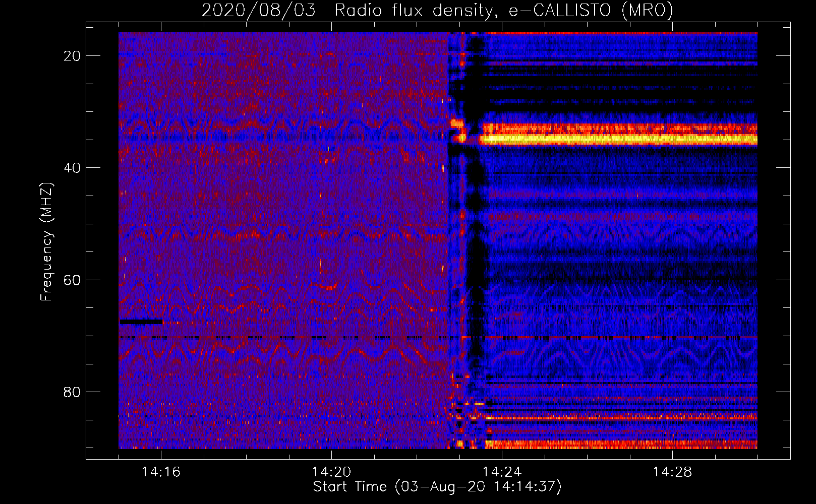Click the 20 MHz frequency tick label
816x504 pixels.
click(x=72, y=56)
